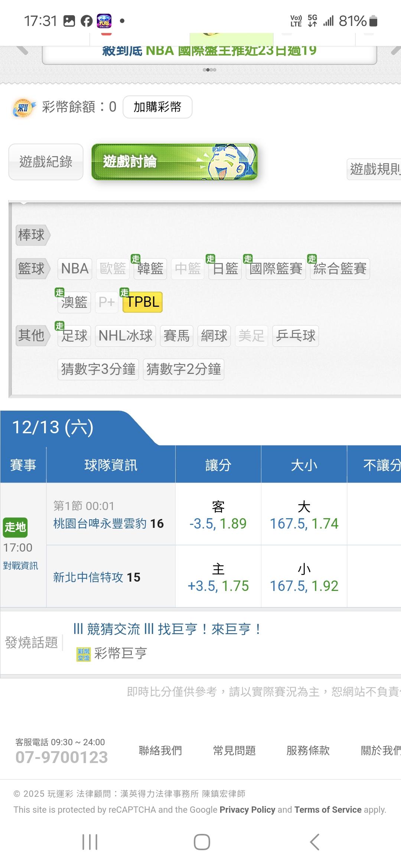Expand the 其他 sport category
The width and height of the screenshot is (401, 868).
32,336
